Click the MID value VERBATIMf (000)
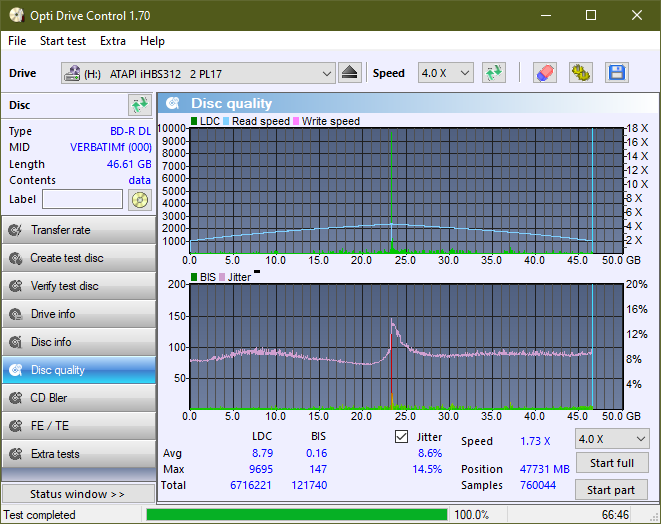The height and width of the screenshot is (524, 661). (111, 147)
